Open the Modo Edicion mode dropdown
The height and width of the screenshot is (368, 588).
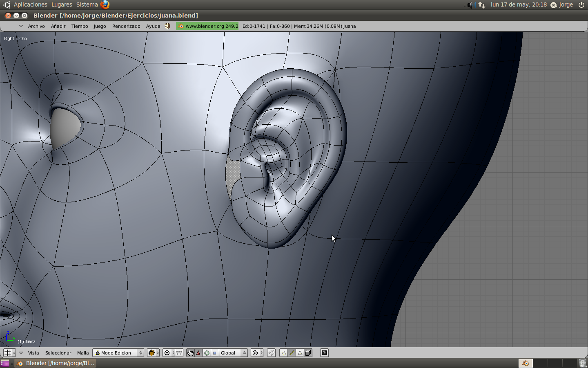(118, 353)
